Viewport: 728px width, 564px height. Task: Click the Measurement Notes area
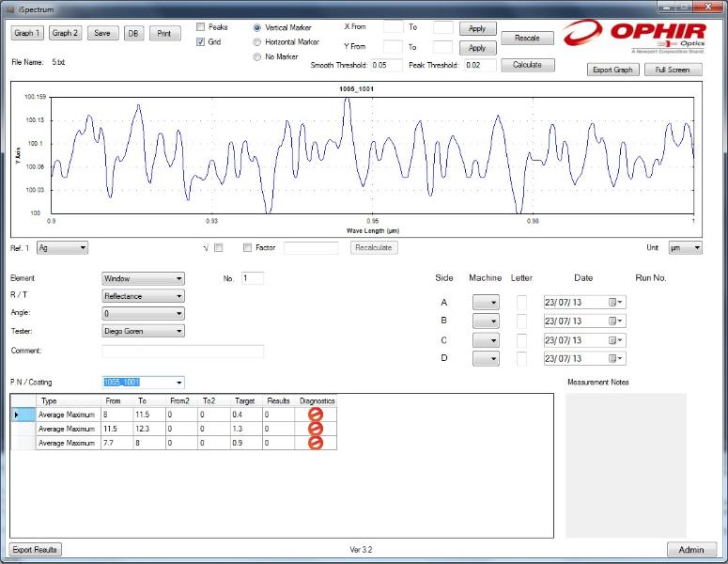pyautogui.click(x=626, y=465)
